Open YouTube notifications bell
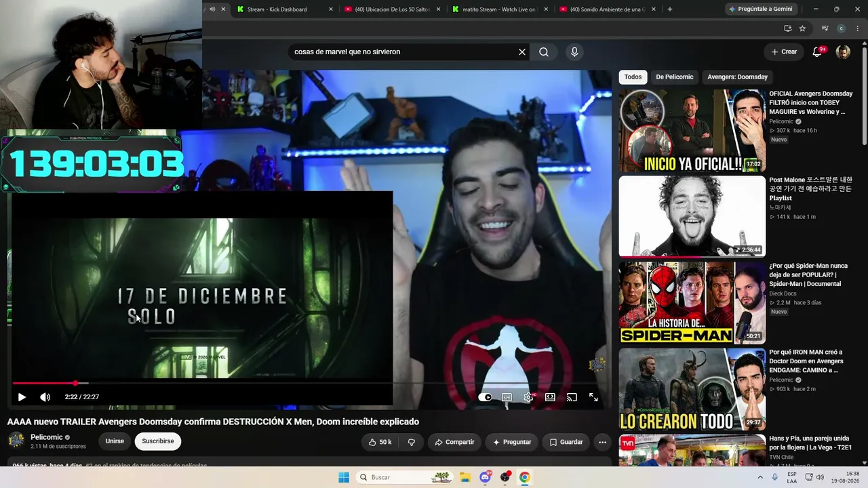This screenshot has width=868, height=488. pyautogui.click(x=817, y=52)
